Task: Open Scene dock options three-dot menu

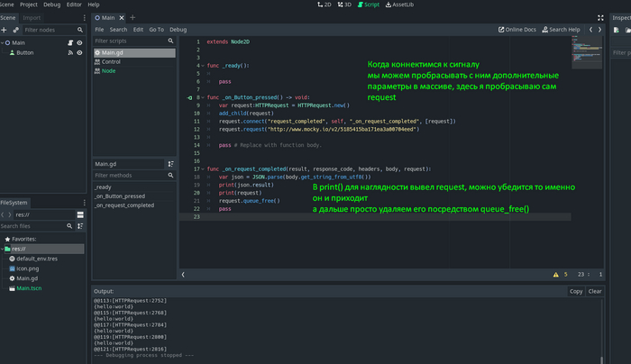Action: pos(84,17)
